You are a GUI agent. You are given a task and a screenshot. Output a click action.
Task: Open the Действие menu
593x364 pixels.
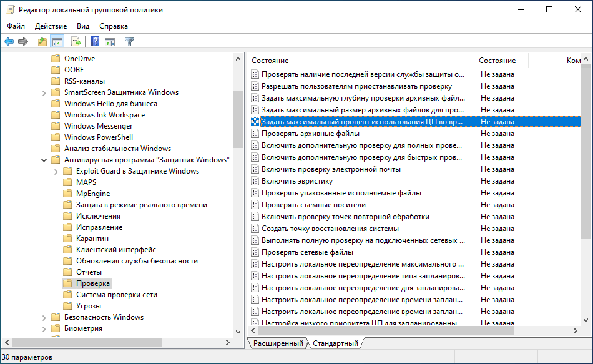[51, 26]
